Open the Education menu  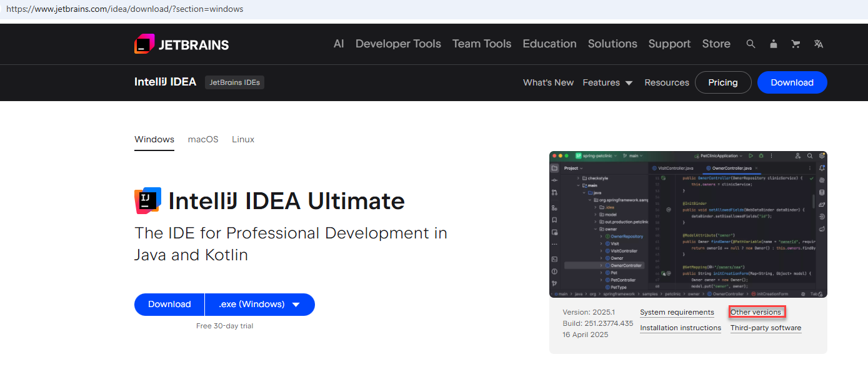coord(549,44)
